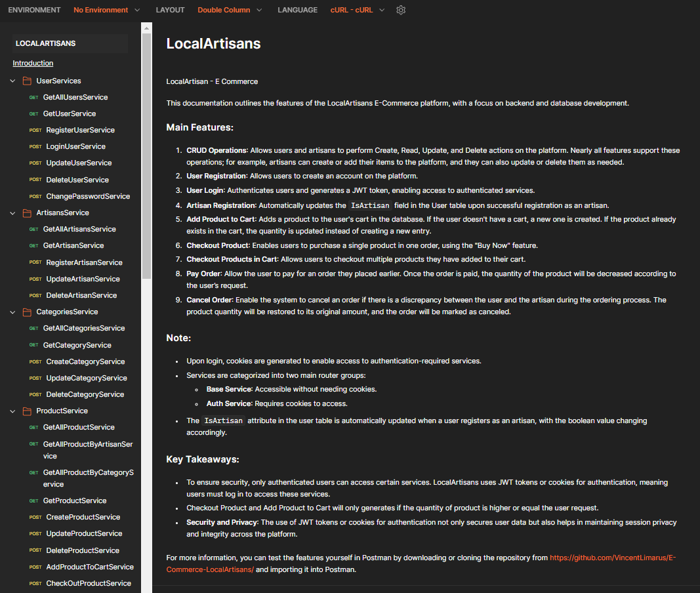This screenshot has height=593, width=700.
Task: Open the GetAllProductByCategoryService request
Action: click(89, 478)
